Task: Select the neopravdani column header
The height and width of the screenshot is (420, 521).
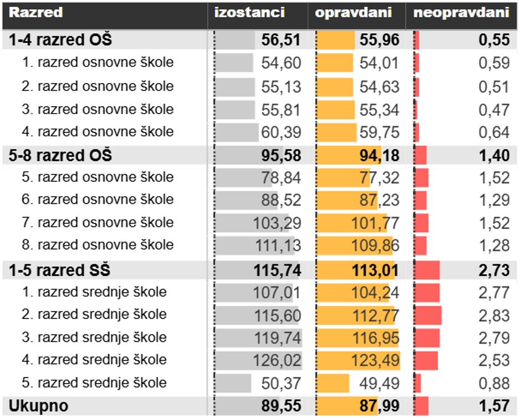Action: (x=461, y=13)
